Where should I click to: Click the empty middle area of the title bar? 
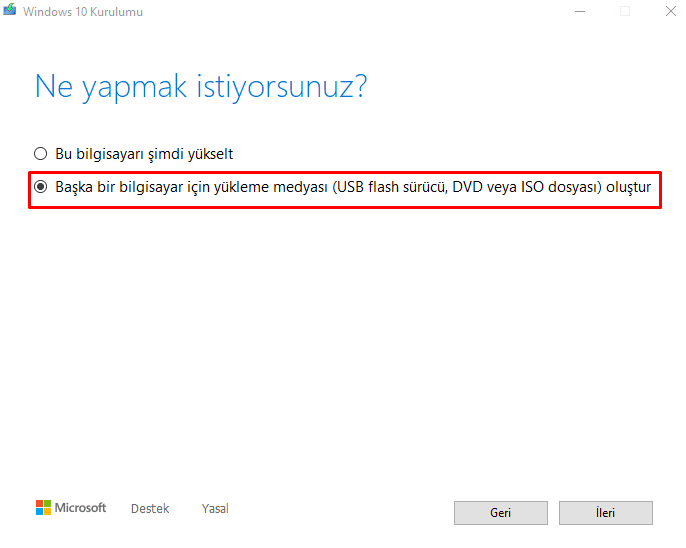350,11
